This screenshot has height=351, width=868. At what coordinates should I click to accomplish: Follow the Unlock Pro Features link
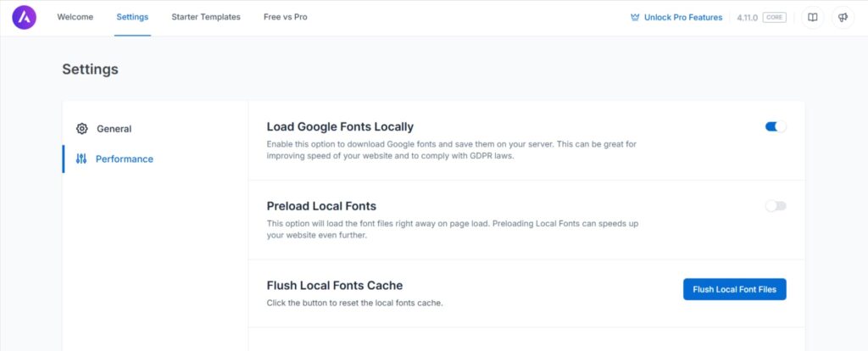click(x=682, y=18)
